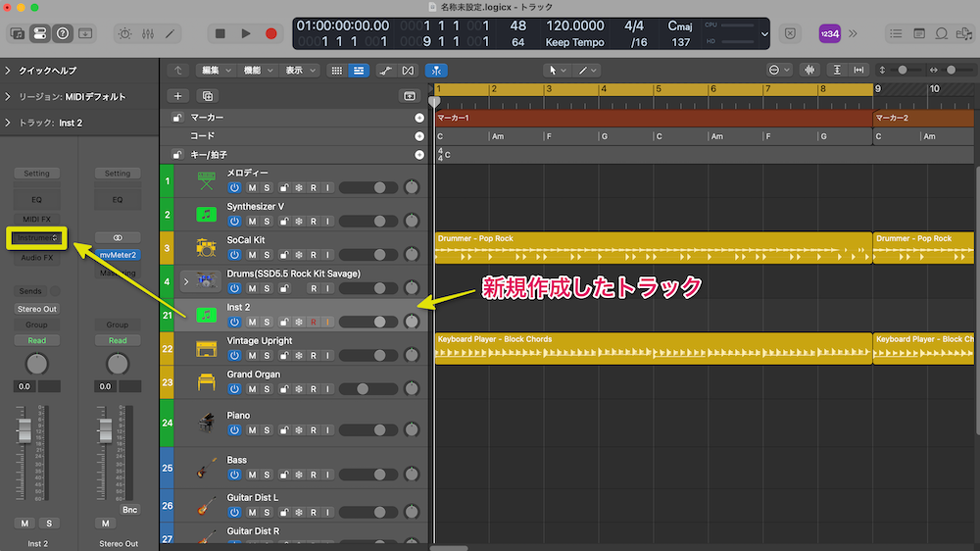Click Read automation on Inst 2 strip
Screen dimensions: 980x551
[36, 340]
